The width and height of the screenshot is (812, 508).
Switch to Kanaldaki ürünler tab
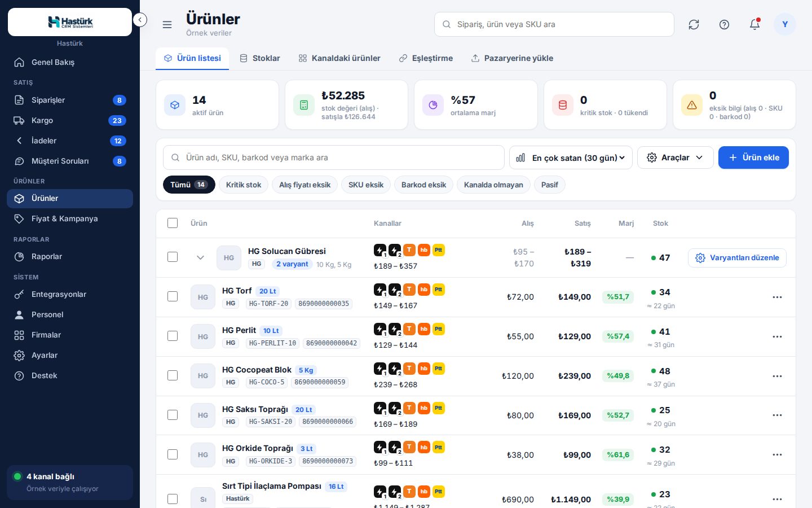click(339, 58)
